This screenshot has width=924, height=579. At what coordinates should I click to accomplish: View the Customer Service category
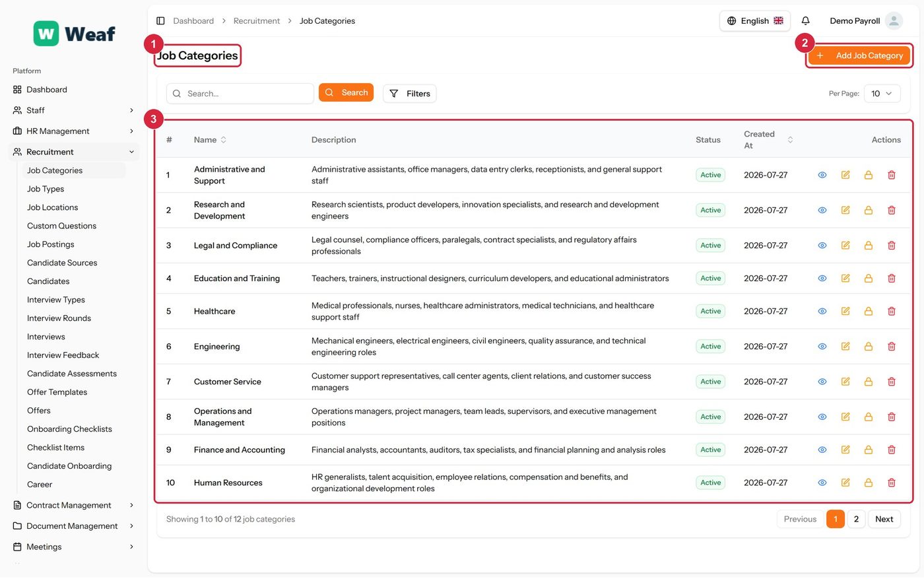point(822,382)
